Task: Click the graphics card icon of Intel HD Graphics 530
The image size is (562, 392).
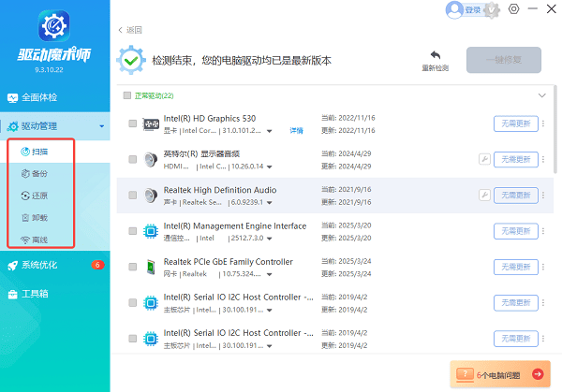Action: 151,124
